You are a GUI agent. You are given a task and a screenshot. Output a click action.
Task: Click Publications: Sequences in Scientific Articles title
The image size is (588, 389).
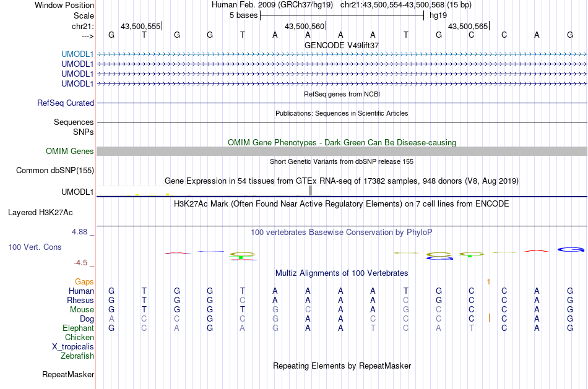click(342, 113)
